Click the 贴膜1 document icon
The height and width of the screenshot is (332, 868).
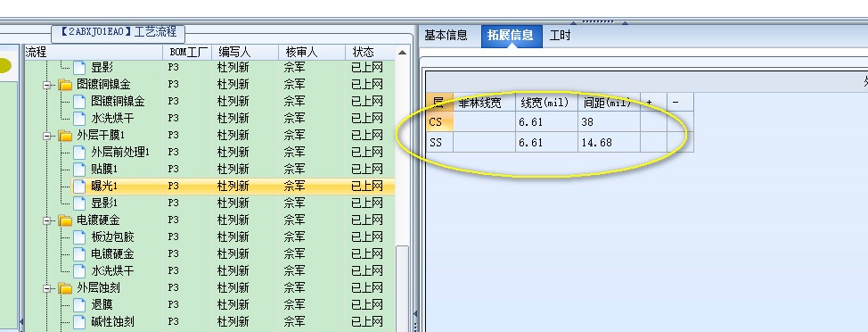click(x=79, y=169)
